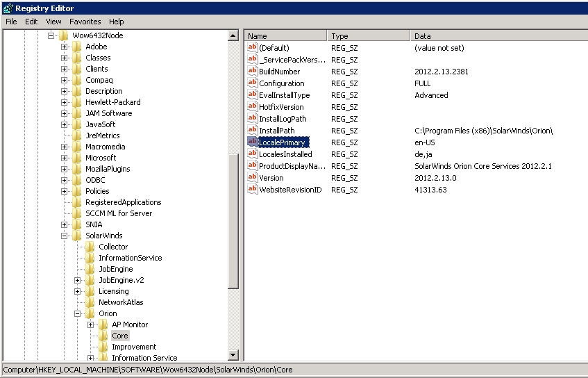Expand the Hewlett-Packard key

tap(64, 102)
